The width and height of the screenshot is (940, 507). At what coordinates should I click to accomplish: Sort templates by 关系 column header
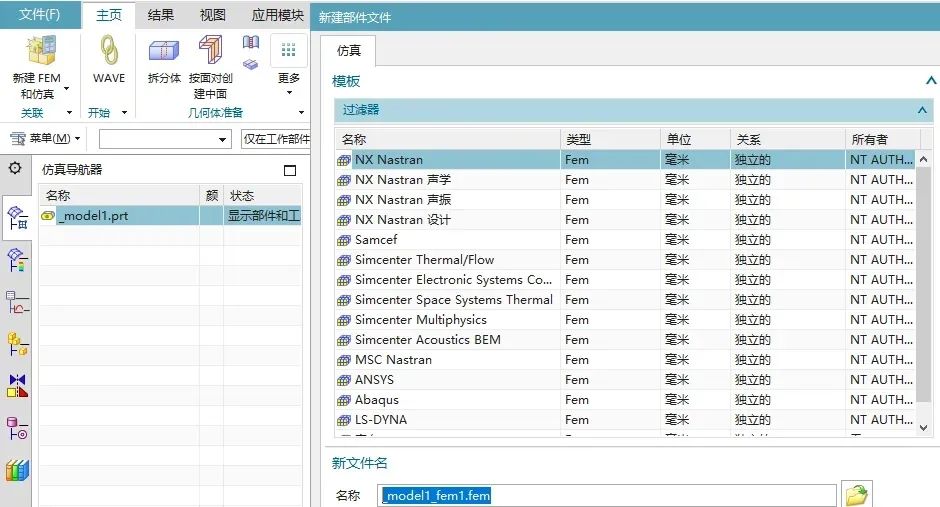[788, 139]
